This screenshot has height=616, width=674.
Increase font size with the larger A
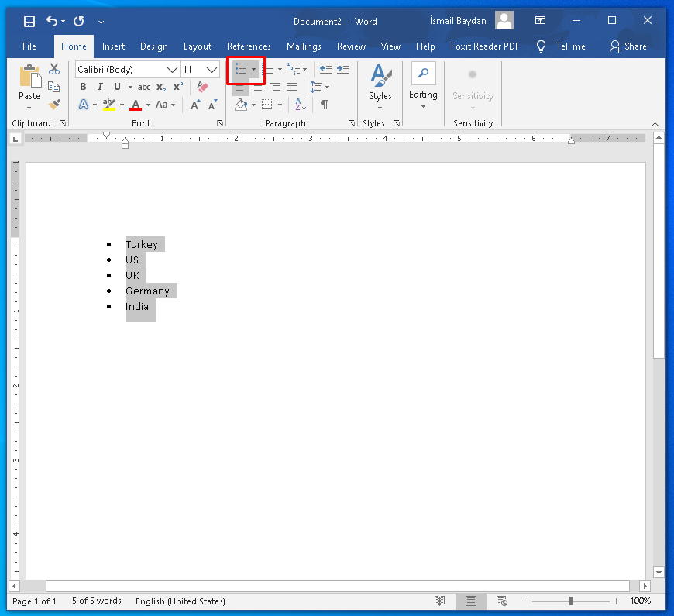(195, 105)
